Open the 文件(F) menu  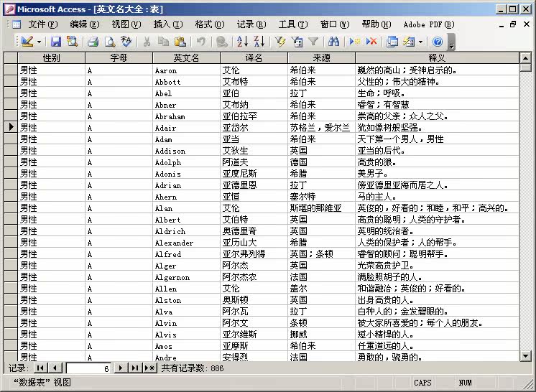tap(42, 24)
